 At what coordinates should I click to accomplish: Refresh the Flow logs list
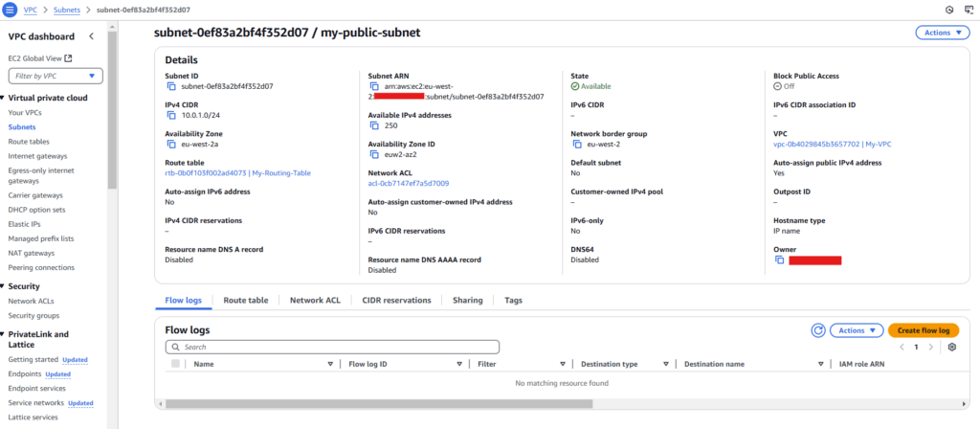[x=818, y=330]
